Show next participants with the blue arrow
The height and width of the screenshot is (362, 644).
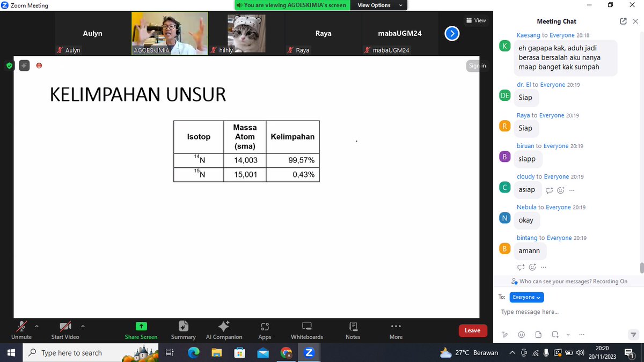point(452,34)
